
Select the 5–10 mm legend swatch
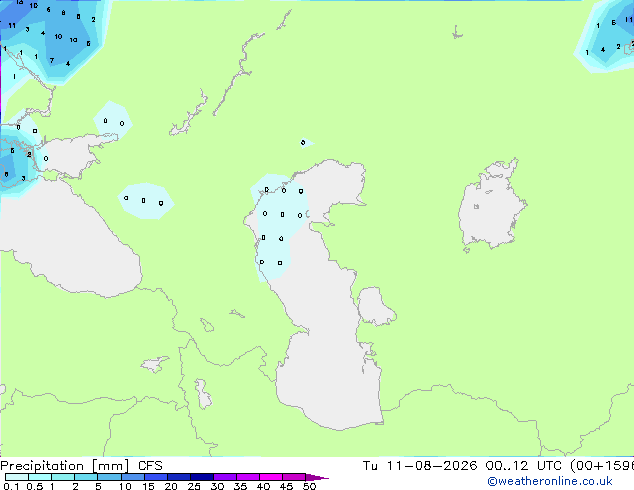[x=109, y=477]
